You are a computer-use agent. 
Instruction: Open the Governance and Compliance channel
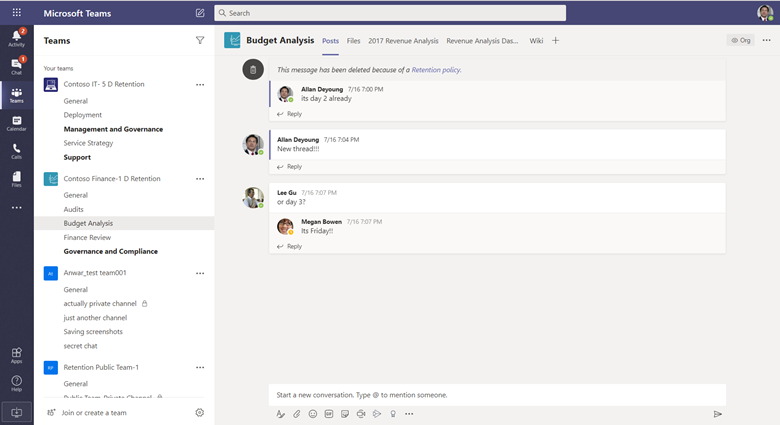pyautogui.click(x=110, y=251)
